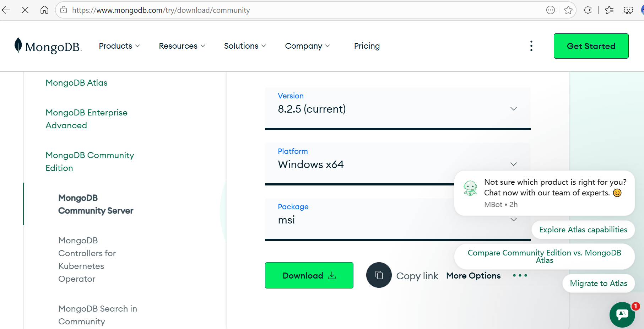Open the Company menu
Image resolution: width=644 pixels, height=329 pixels.
307,46
